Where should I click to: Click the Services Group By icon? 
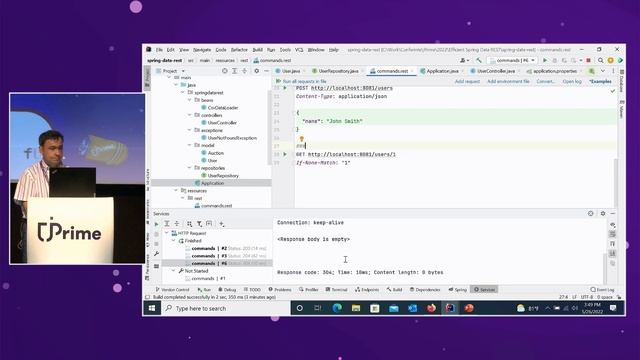point(189,224)
